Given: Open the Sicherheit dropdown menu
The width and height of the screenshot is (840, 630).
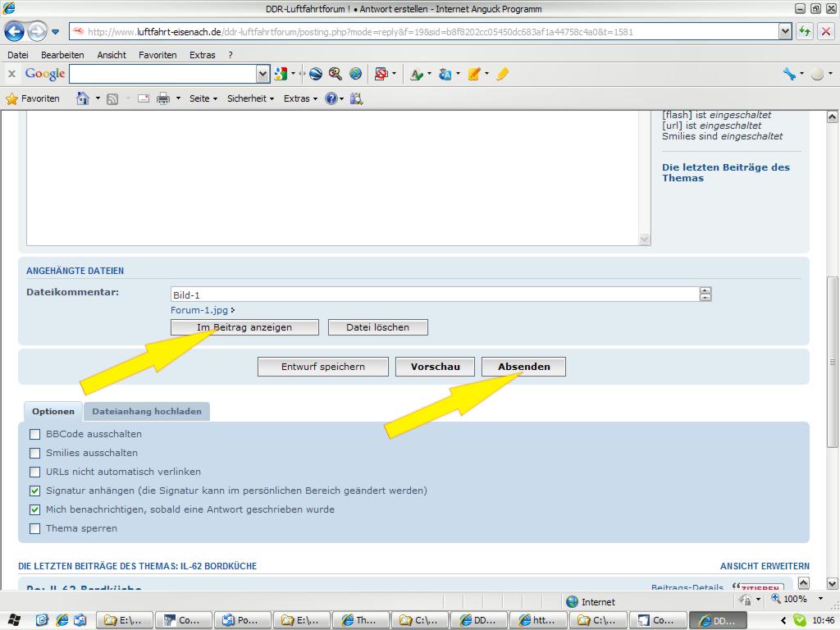Looking at the screenshot, I should pos(250,98).
